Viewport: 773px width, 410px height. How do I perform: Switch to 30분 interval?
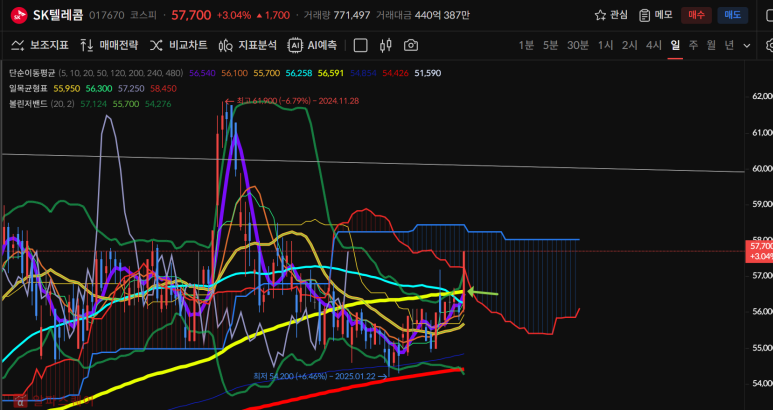tap(578, 45)
